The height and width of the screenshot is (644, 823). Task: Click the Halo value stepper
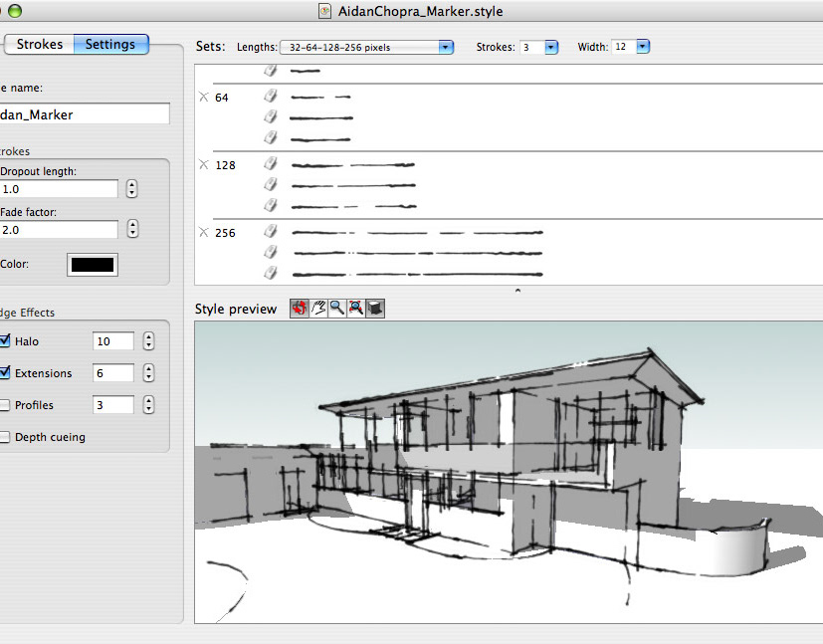pos(148,341)
